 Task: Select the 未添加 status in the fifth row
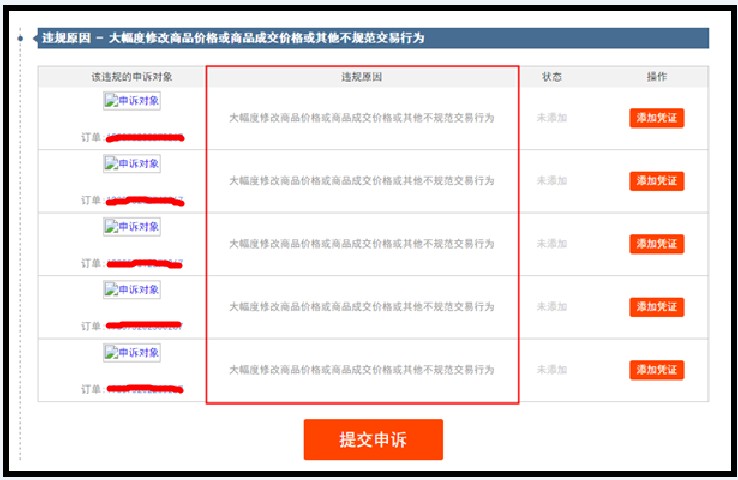click(552, 370)
